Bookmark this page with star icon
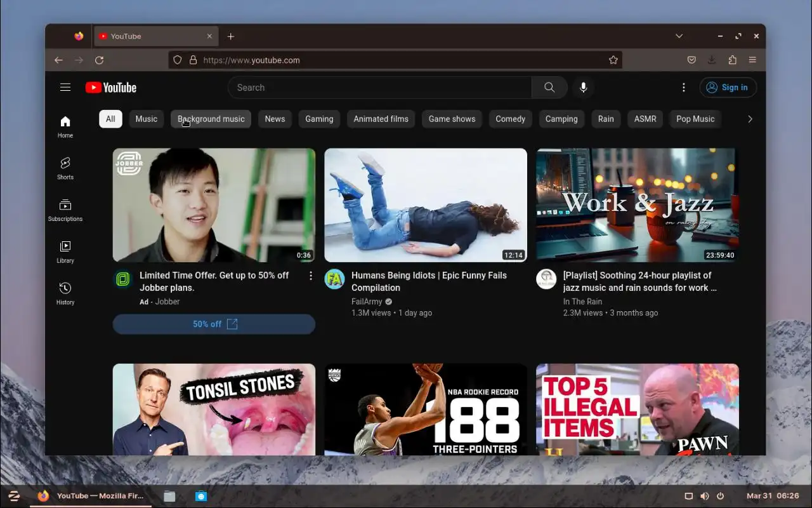 (613, 60)
